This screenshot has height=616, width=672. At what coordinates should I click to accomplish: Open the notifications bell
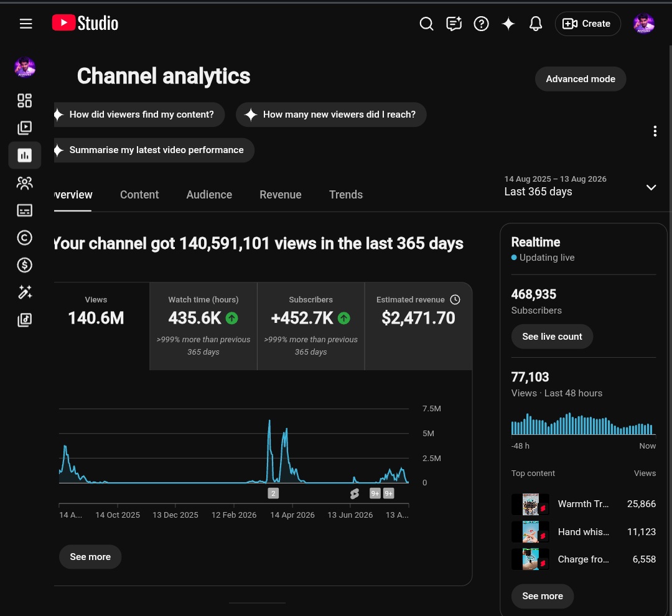click(535, 24)
